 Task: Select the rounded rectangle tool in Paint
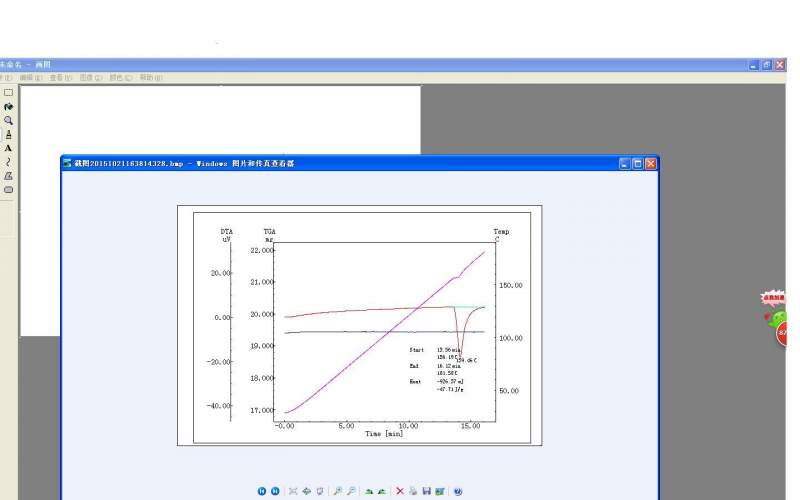click(x=8, y=189)
